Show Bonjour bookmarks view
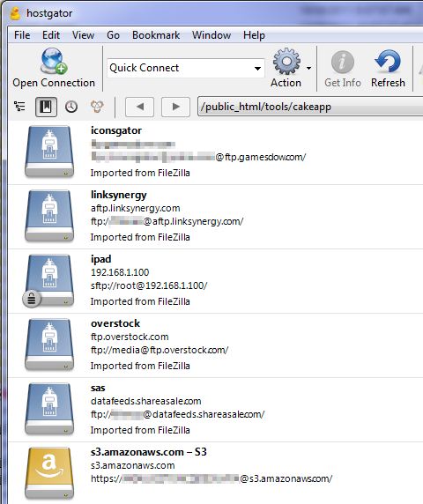The image size is (423, 504). coord(97,107)
